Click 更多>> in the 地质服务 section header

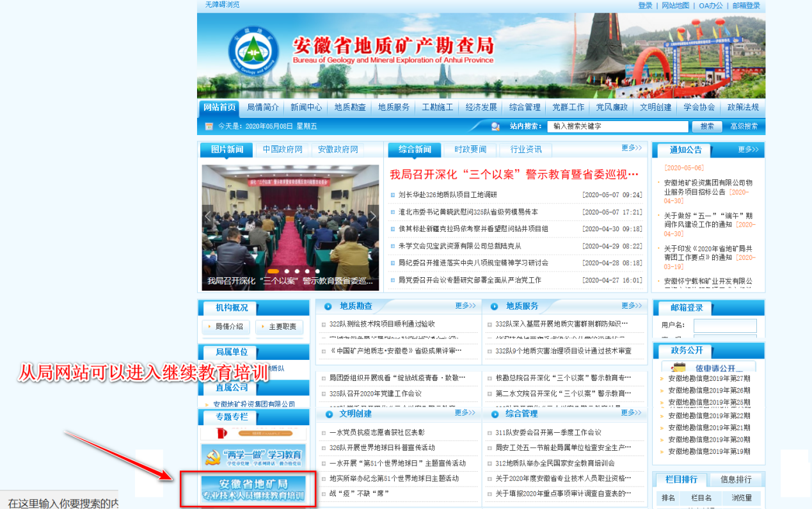coord(632,305)
